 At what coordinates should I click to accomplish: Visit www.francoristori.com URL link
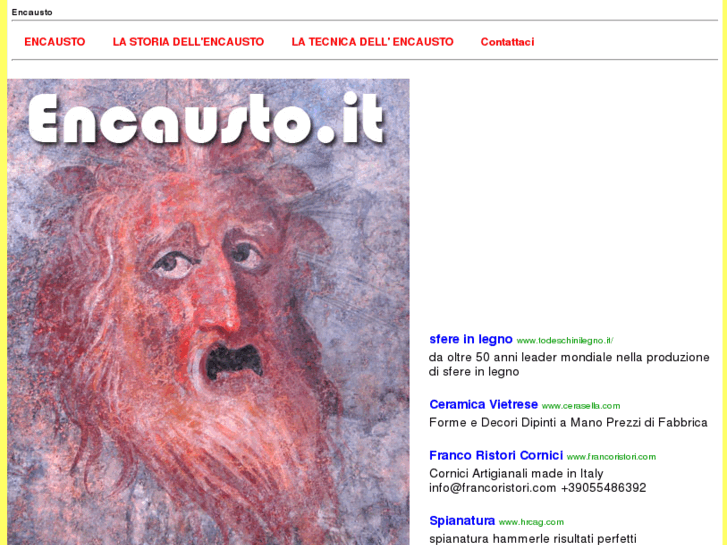tap(611, 457)
